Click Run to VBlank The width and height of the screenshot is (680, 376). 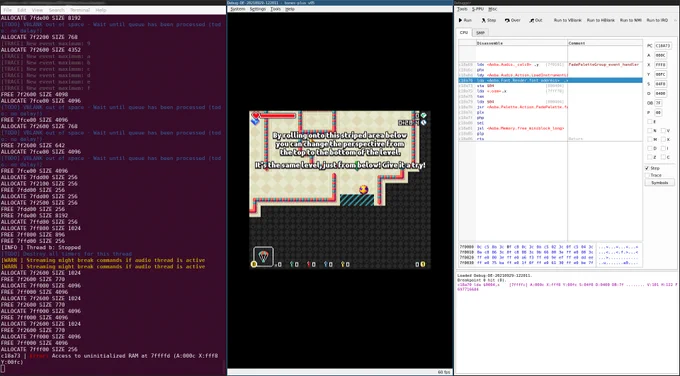[x=568, y=20]
